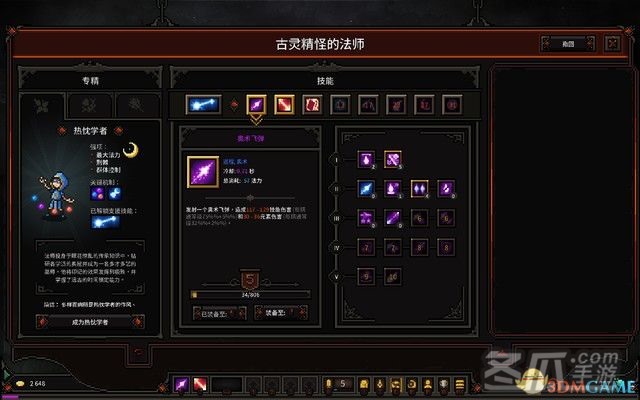Click the 成为热忱学者 button
This screenshot has height=400, width=640.
[90, 322]
